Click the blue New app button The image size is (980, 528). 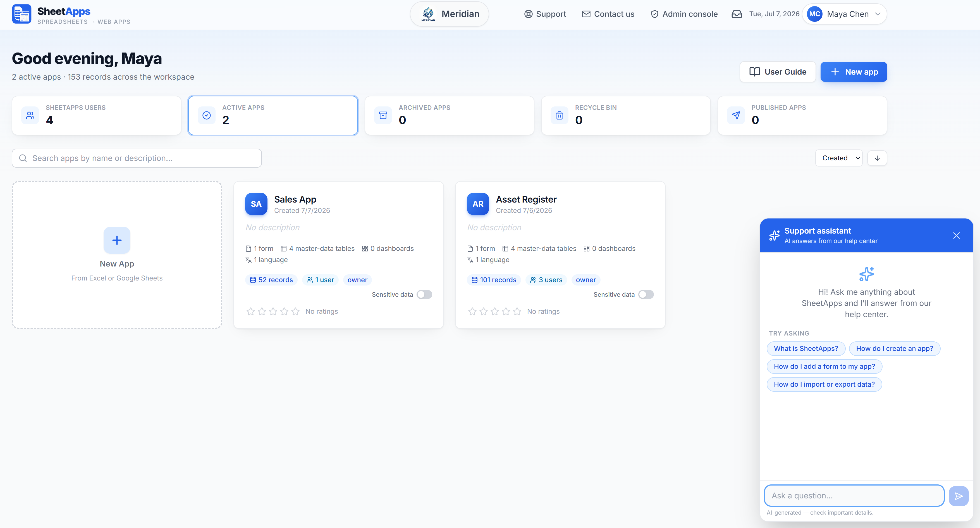point(854,72)
